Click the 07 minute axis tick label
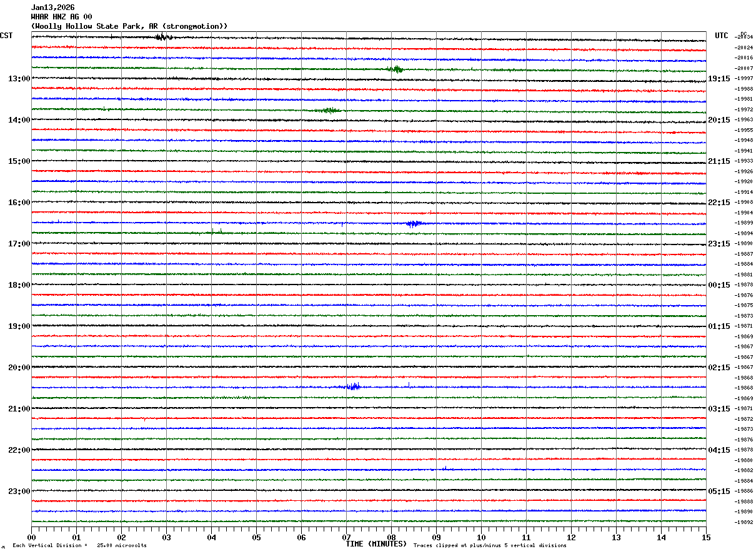 point(346,538)
